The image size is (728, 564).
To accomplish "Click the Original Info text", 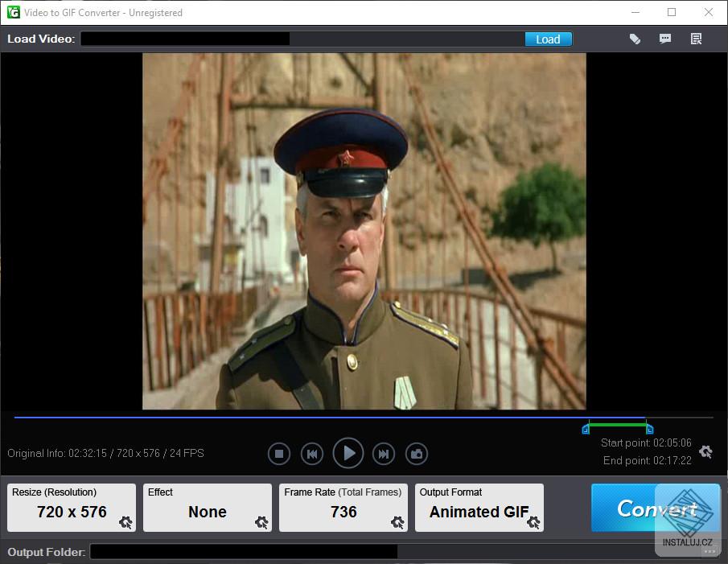I will coord(106,453).
